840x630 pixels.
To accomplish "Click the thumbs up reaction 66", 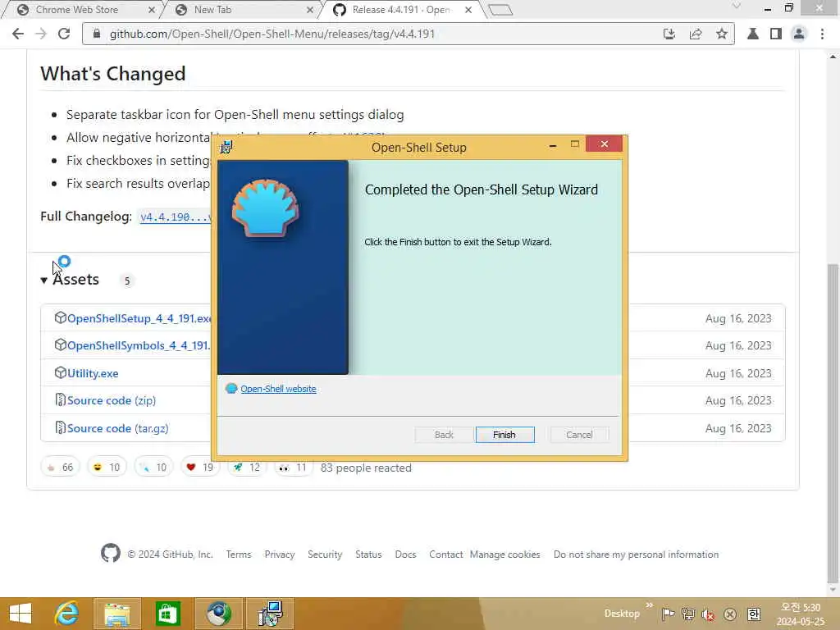I will coord(60,467).
